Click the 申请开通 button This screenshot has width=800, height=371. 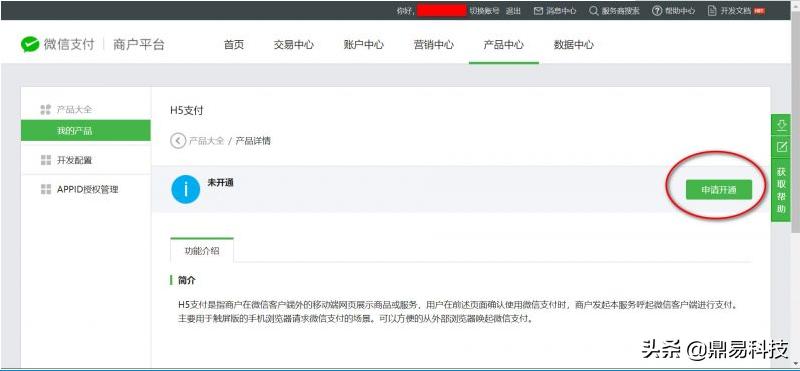[x=718, y=190]
